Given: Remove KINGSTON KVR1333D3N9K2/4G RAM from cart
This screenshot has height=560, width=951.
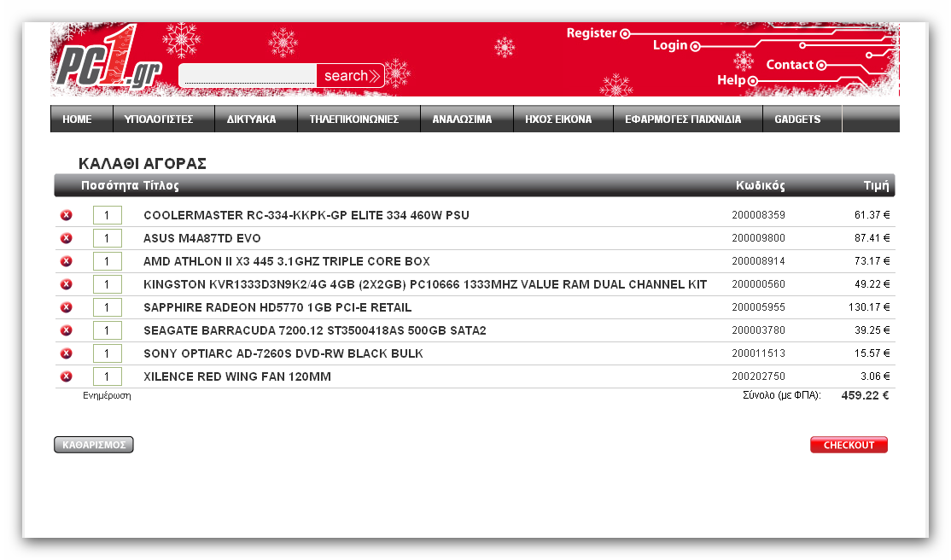Looking at the screenshot, I should (x=66, y=284).
